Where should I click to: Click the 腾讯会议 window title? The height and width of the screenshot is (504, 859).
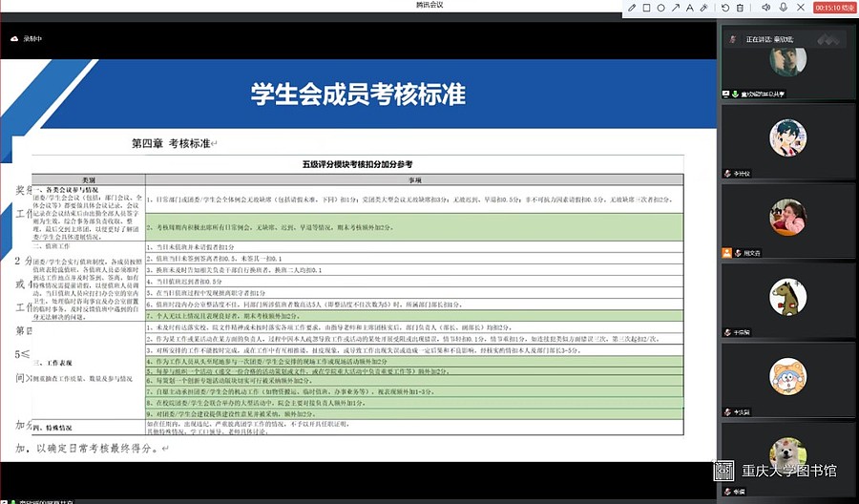(x=429, y=5)
